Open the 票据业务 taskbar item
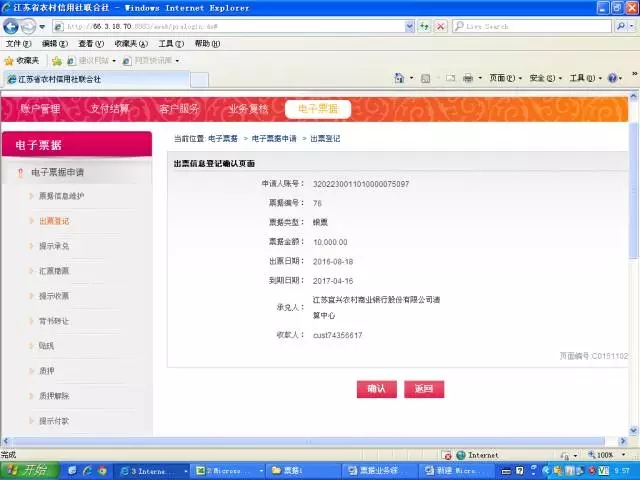This screenshot has width=640, height=480. pyautogui.click(x=379, y=471)
